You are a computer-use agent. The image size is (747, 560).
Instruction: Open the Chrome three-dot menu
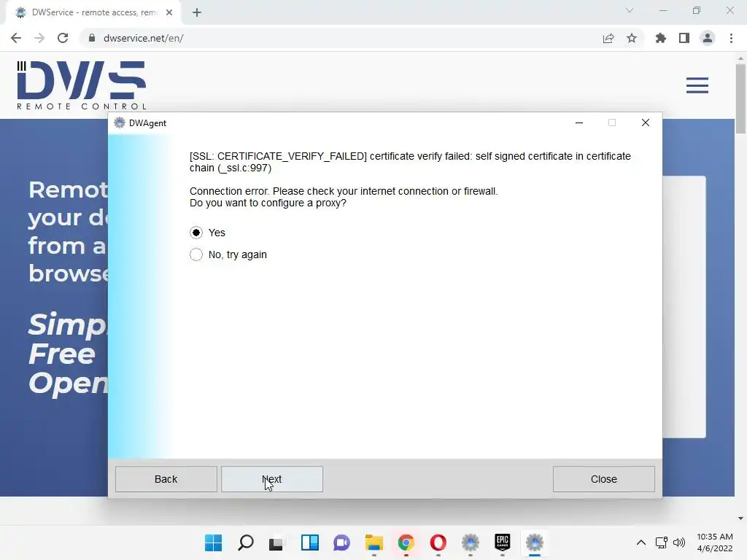pyautogui.click(x=731, y=38)
